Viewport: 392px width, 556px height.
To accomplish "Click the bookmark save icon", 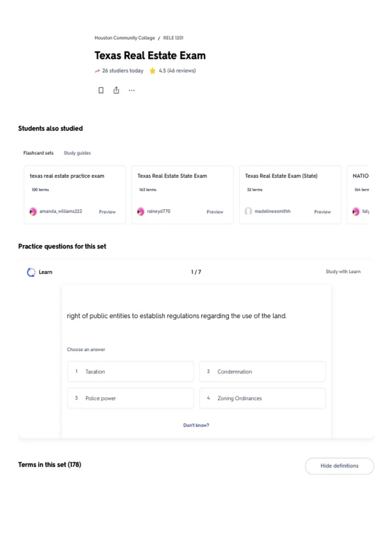I will (x=101, y=90).
